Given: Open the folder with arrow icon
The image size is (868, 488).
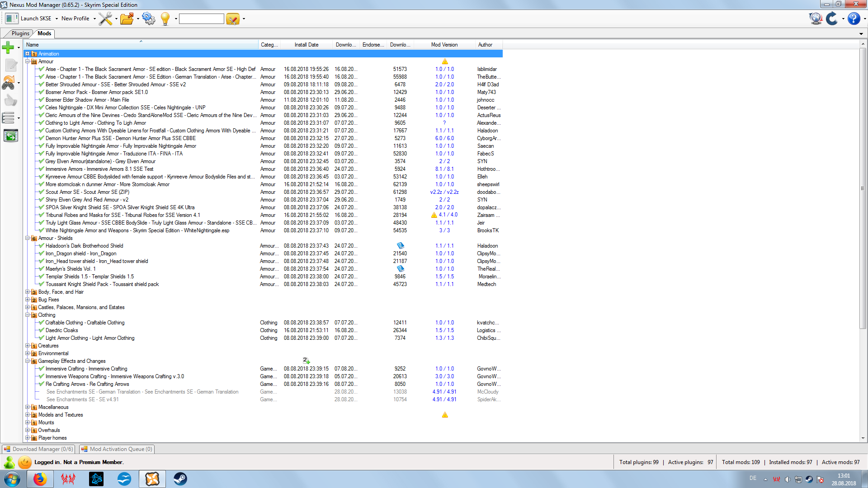Looking at the screenshot, I should [x=127, y=19].
